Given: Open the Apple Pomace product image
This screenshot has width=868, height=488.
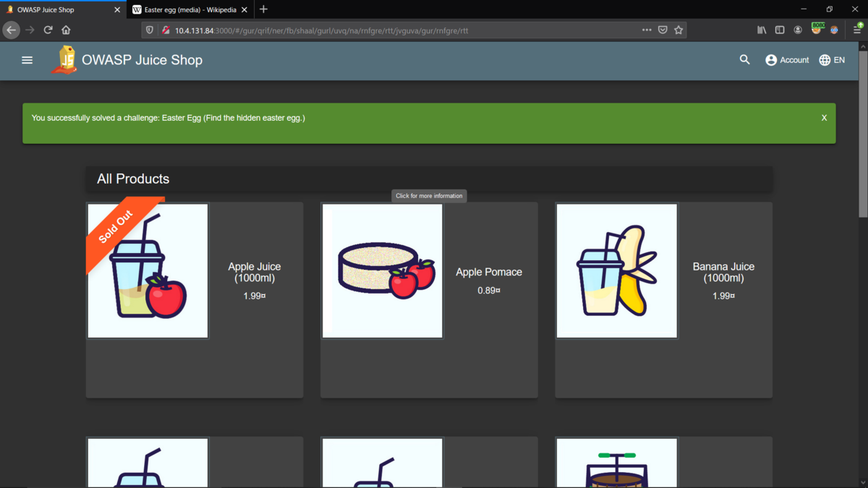Looking at the screenshot, I should 382,271.
